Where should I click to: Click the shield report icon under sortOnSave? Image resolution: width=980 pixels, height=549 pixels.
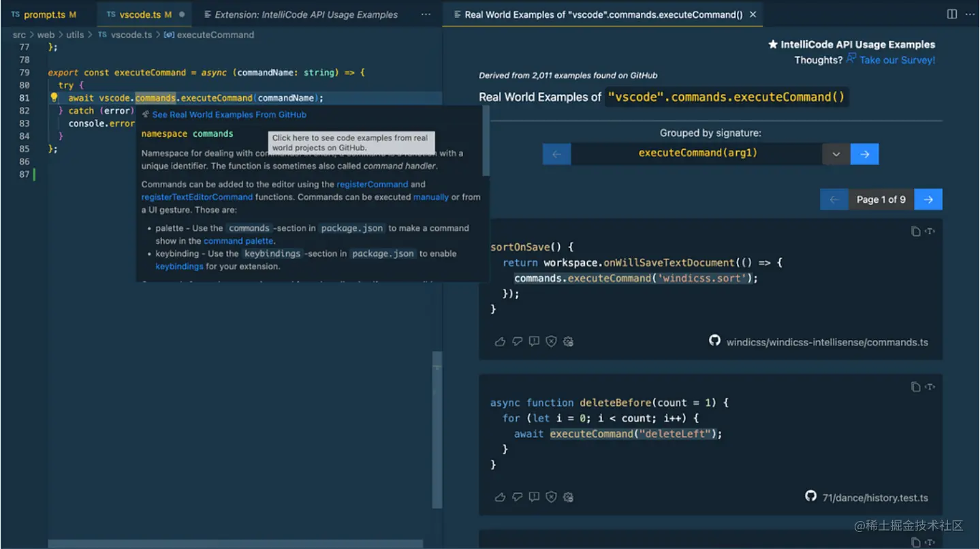point(552,342)
